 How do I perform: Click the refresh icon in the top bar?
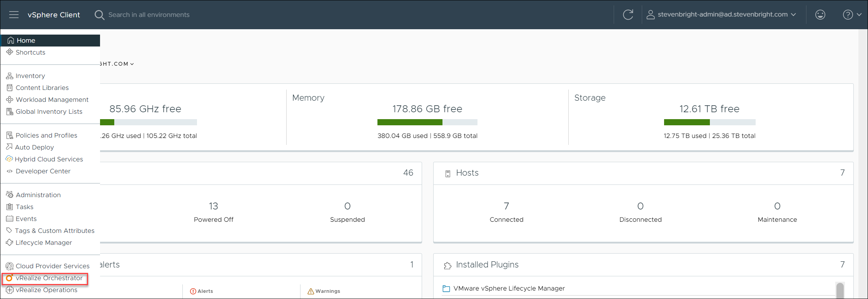coord(628,15)
